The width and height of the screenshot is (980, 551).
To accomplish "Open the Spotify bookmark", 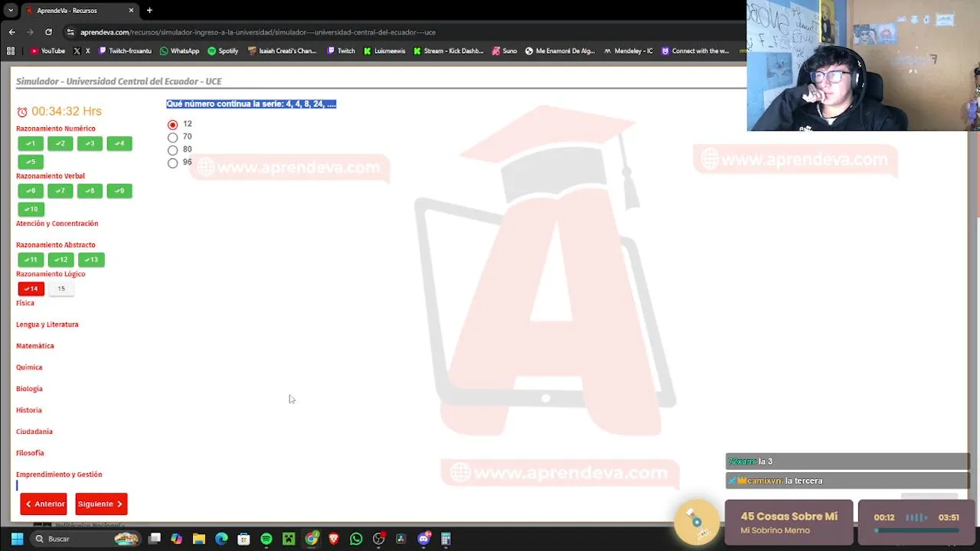I will click(x=223, y=51).
